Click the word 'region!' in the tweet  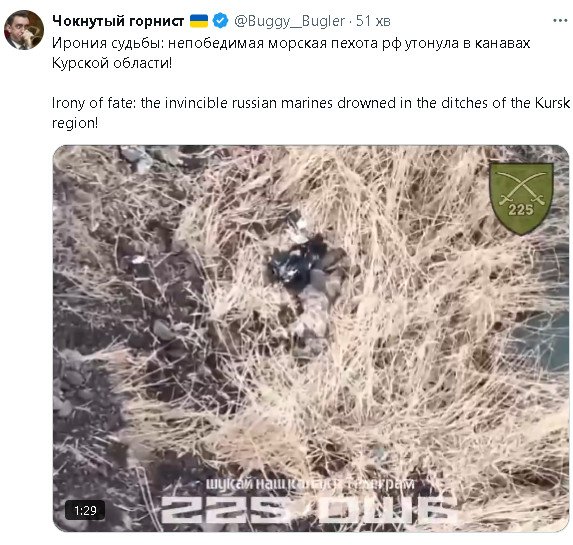click(x=75, y=123)
